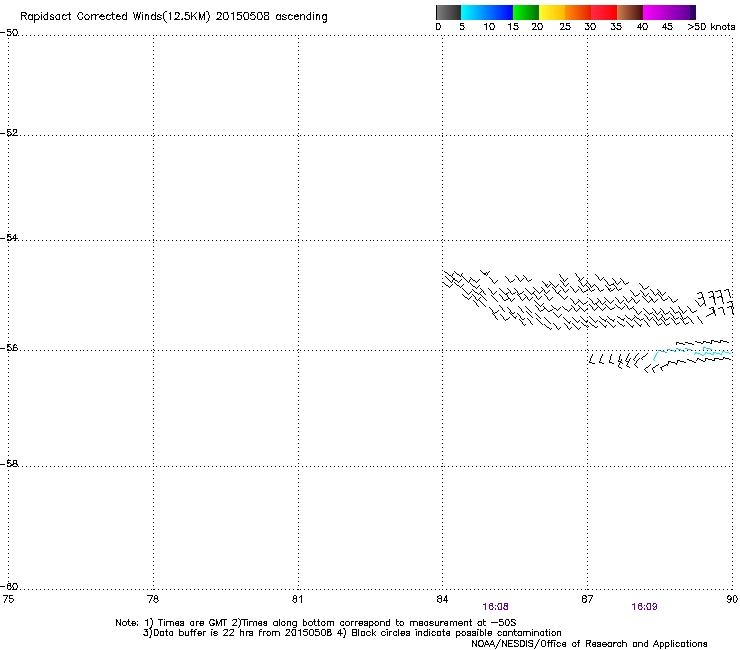The height and width of the screenshot is (650, 740).
Task: Click the yellow 20-25 knots color segment
Action: [552, 12]
